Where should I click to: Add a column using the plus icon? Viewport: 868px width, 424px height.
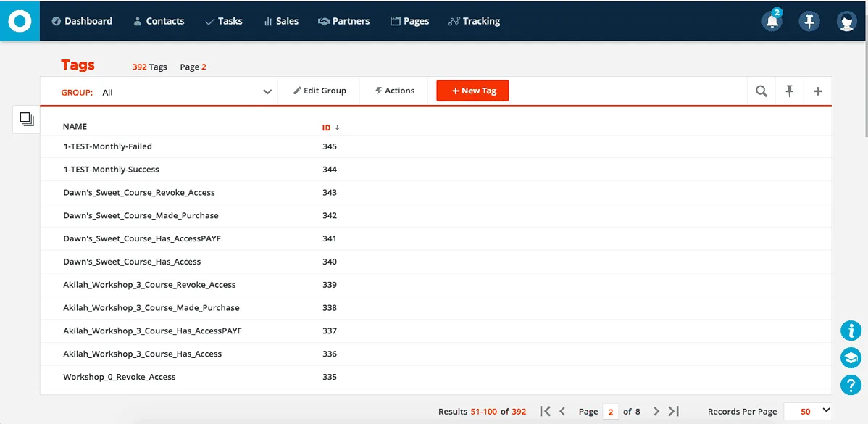point(818,91)
